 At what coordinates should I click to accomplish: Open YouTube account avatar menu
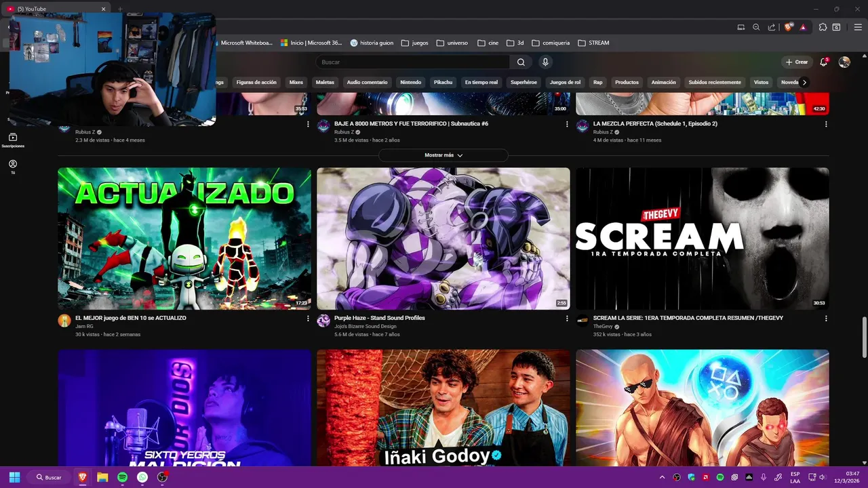tap(844, 62)
